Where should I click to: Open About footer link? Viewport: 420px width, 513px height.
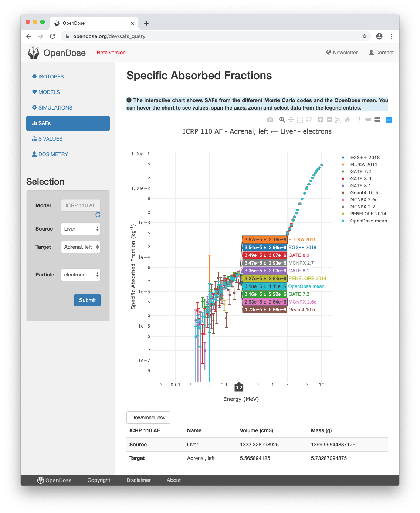click(x=174, y=480)
